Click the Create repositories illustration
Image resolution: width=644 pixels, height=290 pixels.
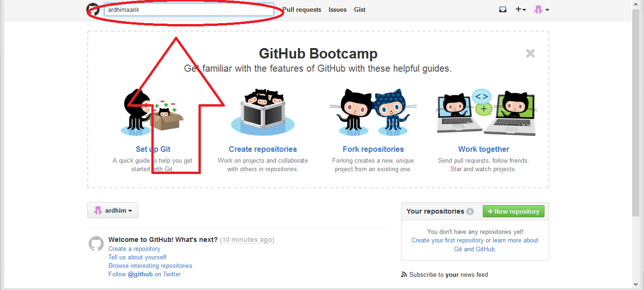pyautogui.click(x=263, y=112)
